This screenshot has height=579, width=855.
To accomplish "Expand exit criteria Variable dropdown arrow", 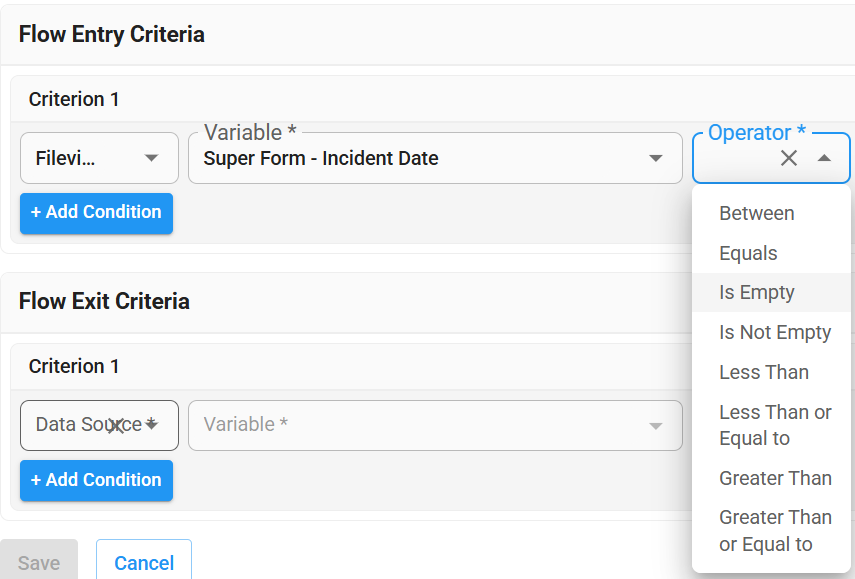I will click(x=656, y=426).
